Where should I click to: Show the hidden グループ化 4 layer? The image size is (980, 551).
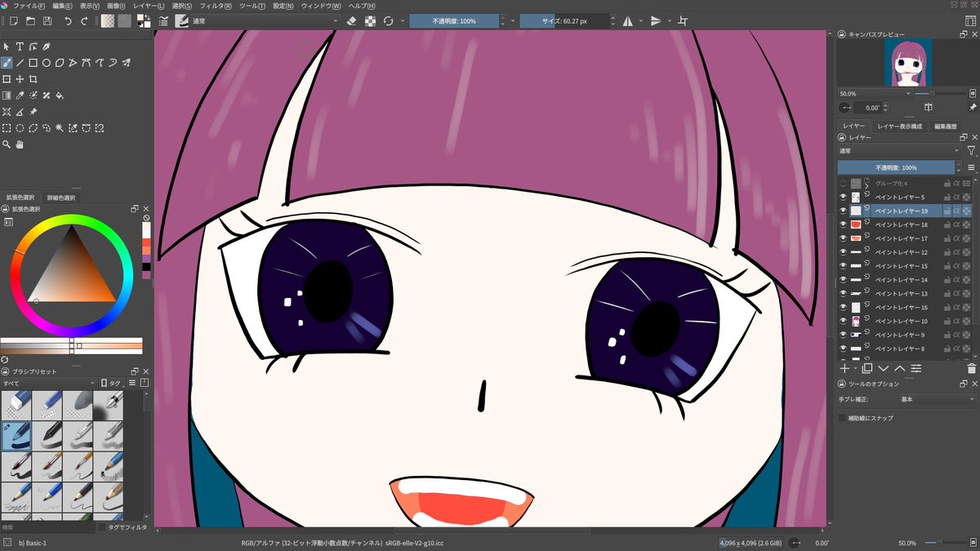(x=844, y=184)
